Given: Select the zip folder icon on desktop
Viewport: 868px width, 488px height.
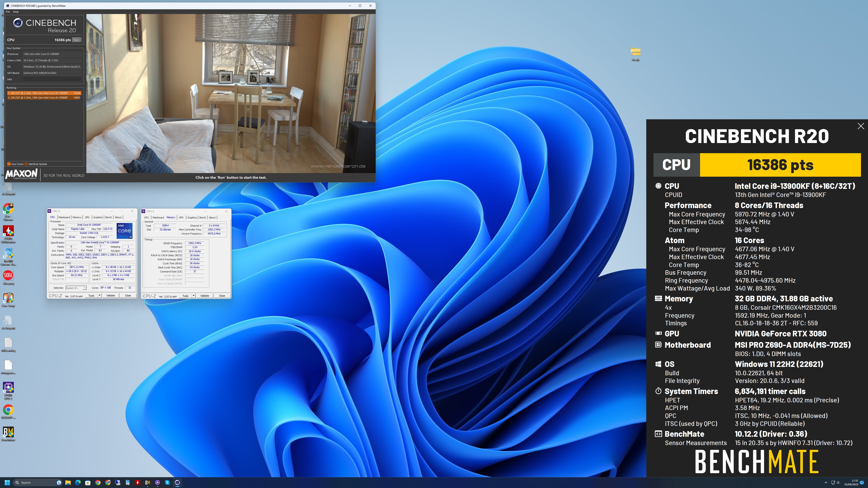Looking at the screenshot, I should [x=635, y=54].
